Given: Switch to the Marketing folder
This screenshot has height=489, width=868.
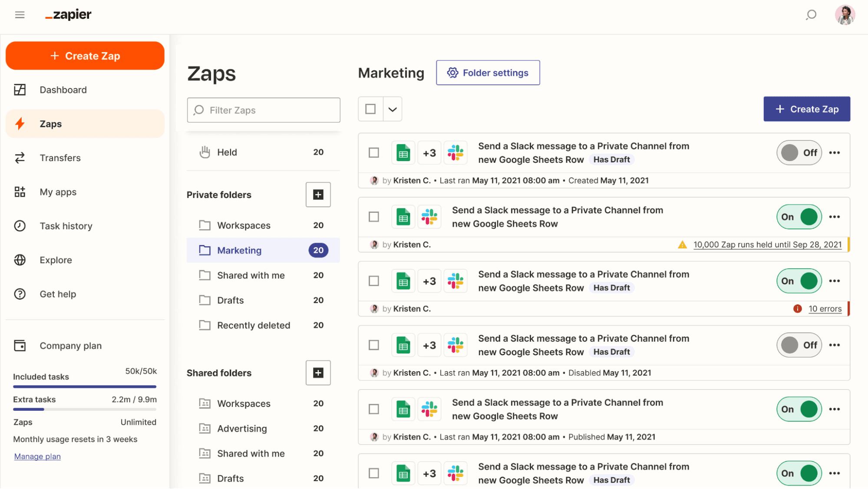Looking at the screenshot, I should pos(239,250).
